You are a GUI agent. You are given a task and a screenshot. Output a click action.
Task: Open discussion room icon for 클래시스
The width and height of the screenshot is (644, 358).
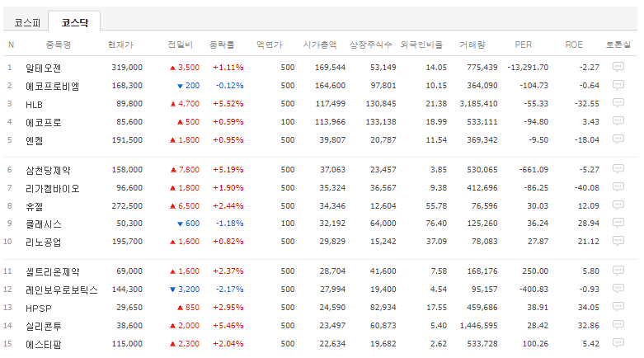pyautogui.click(x=618, y=223)
